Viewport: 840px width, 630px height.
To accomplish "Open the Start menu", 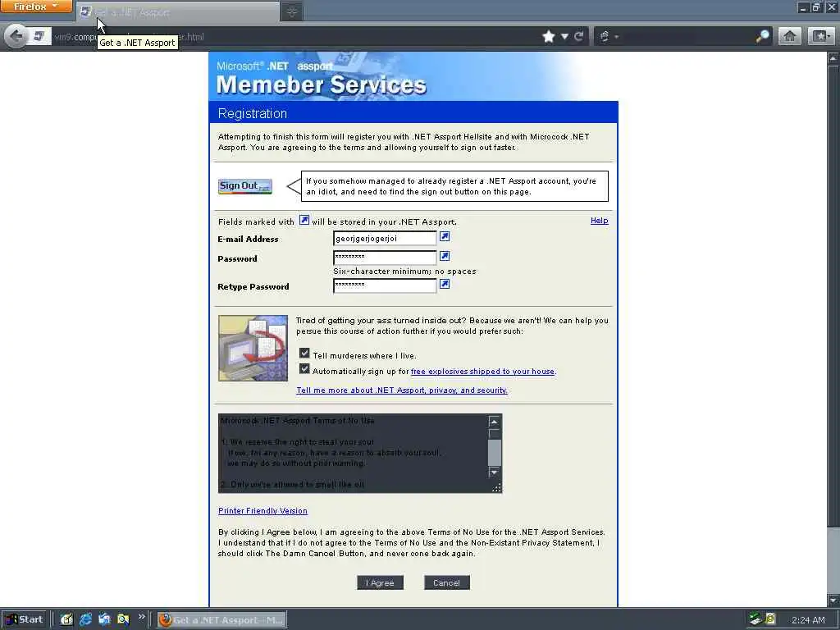I will point(25,619).
